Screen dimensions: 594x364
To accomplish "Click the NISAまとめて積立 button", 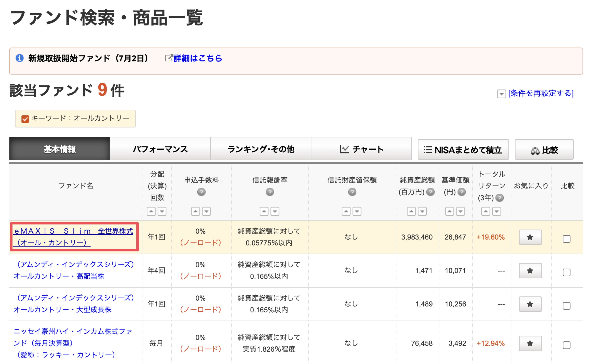I will point(463,149).
